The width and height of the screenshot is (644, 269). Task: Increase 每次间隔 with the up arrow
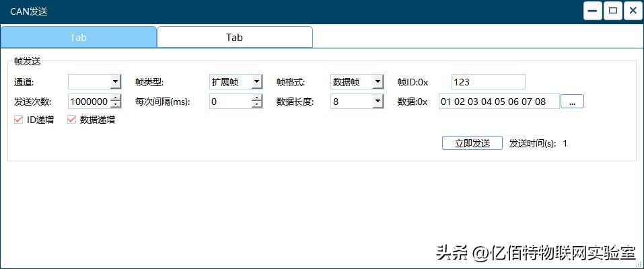pyautogui.click(x=258, y=98)
